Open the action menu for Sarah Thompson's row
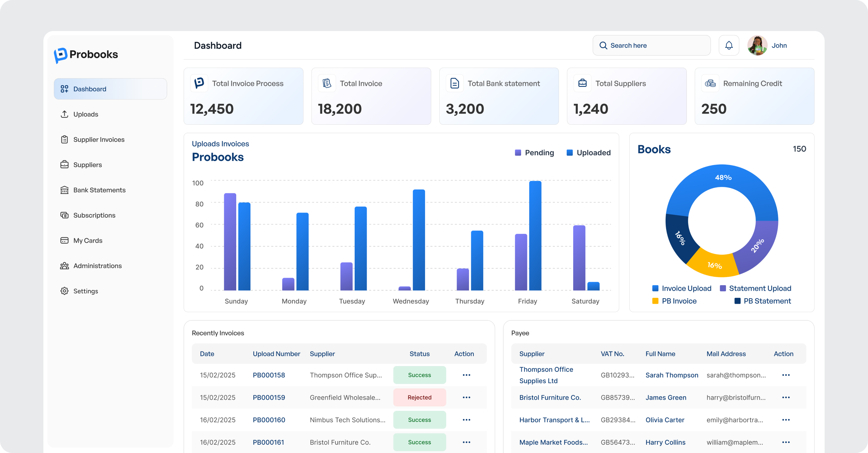Screen dimensions: 868x453 click(x=786, y=375)
